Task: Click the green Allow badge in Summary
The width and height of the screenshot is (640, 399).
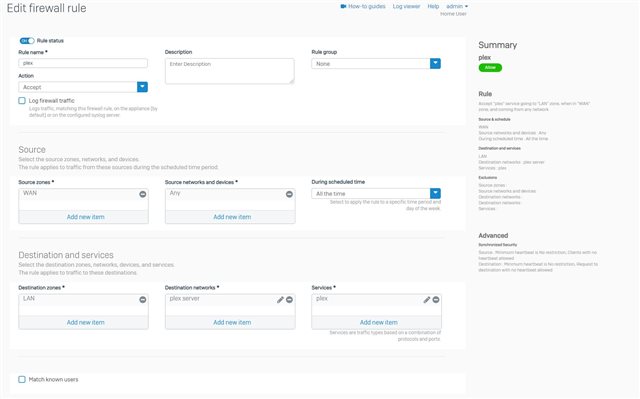Action: pos(490,68)
